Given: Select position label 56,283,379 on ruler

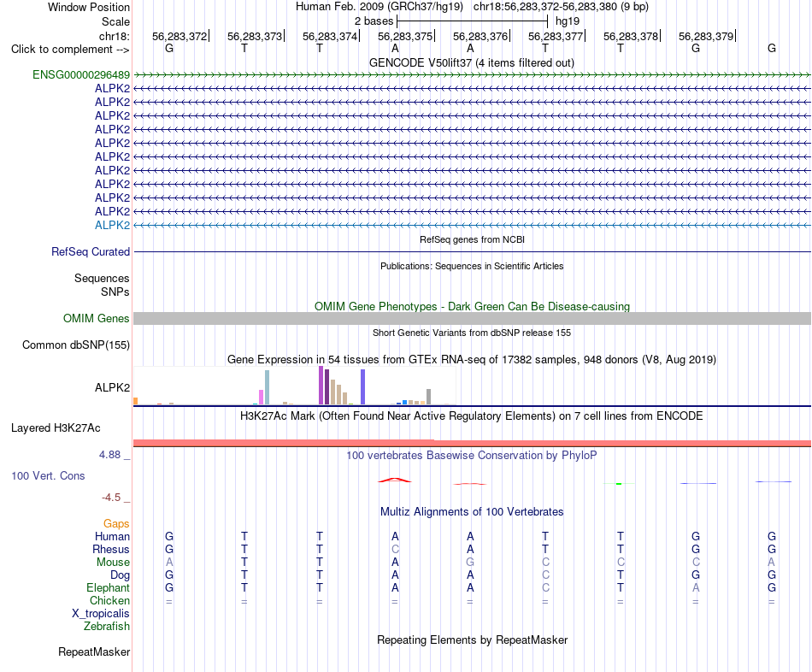Looking at the screenshot, I should [x=706, y=36].
